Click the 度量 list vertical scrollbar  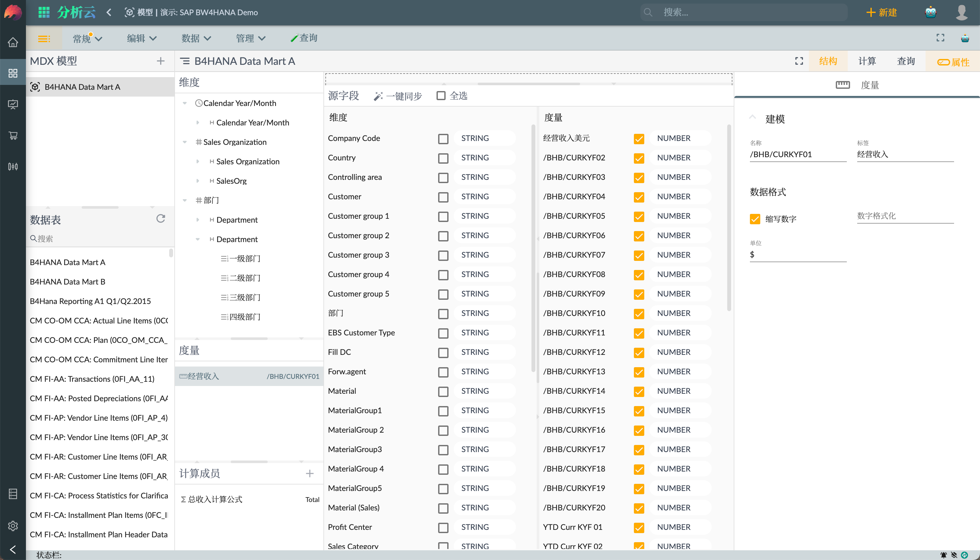(x=729, y=217)
